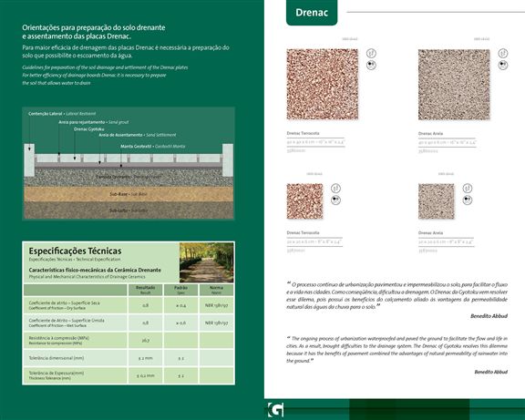Click the English quote starting 'The ongoing process'
This screenshot has height=420, width=525.
coord(397,350)
